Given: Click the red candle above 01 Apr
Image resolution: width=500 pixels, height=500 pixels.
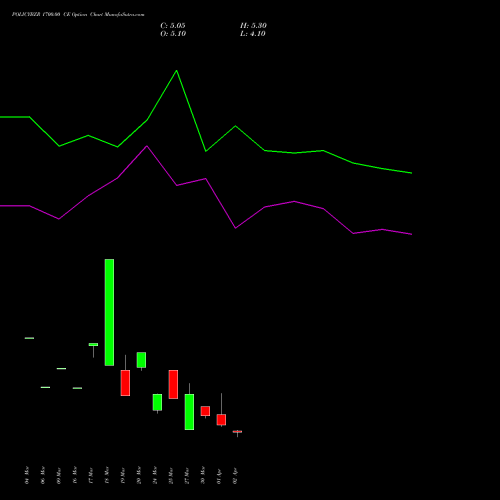Looking at the screenshot, I should pyautogui.click(x=221, y=420).
